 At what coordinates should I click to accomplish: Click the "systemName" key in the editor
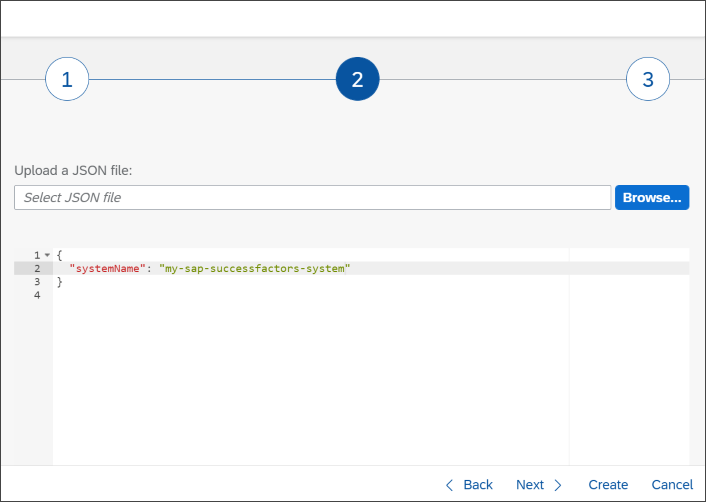tap(108, 269)
